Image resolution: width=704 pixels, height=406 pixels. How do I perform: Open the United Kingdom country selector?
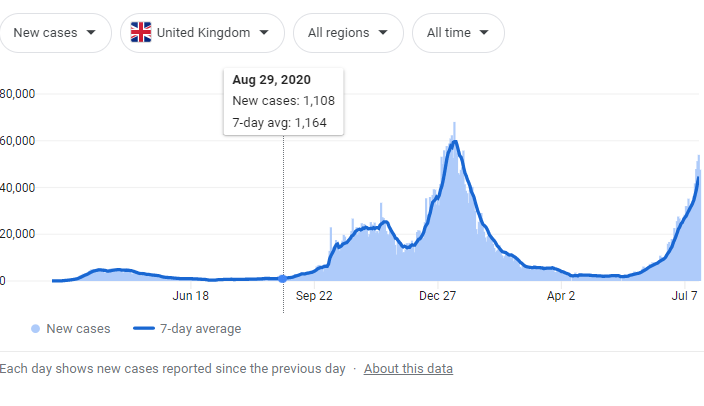pyautogui.click(x=203, y=33)
